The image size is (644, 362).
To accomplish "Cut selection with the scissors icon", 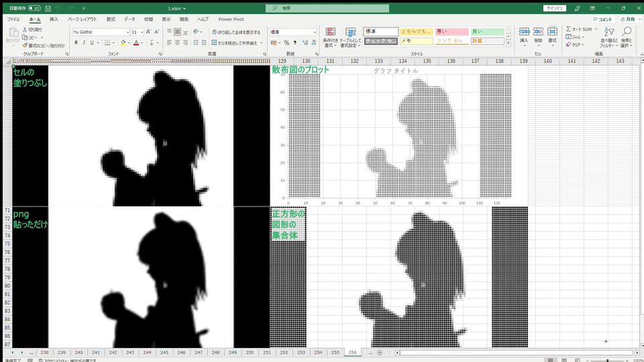I will (25, 29).
